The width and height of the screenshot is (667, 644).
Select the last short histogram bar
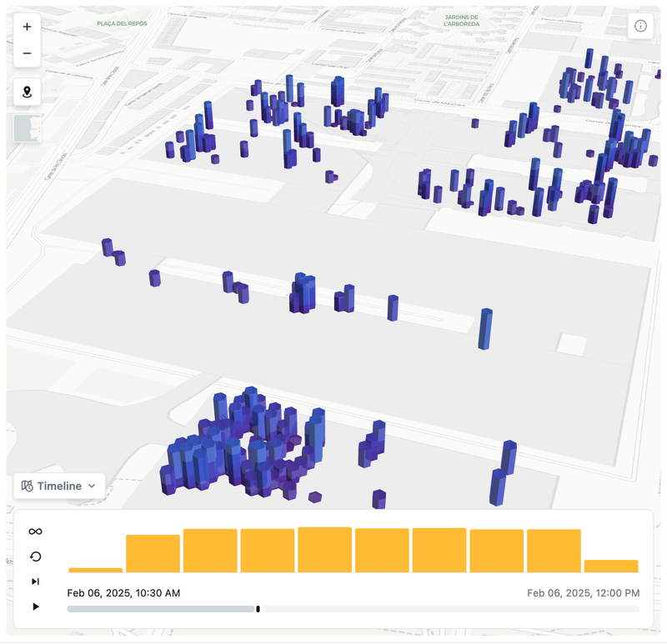click(x=611, y=566)
